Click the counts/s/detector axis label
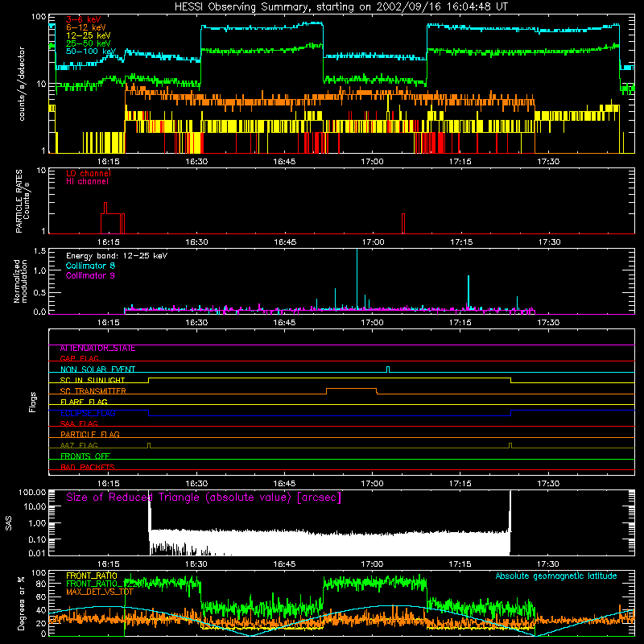This screenshot has width=644, height=644. coord(22,84)
